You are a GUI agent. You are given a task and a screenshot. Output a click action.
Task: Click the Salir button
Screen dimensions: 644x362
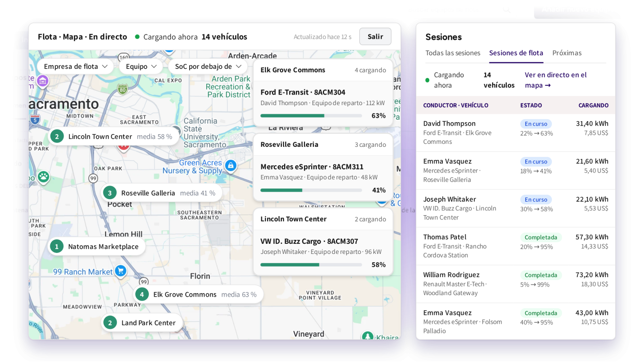375,36
